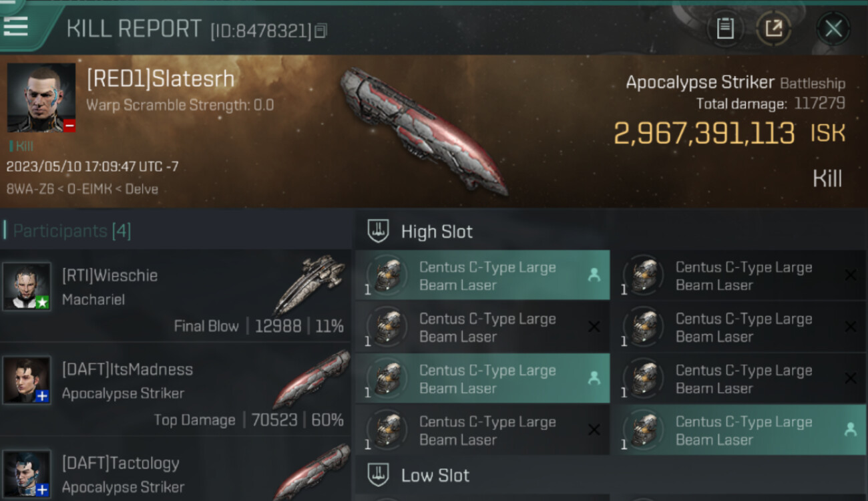The height and width of the screenshot is (501, 868).
Task: Copy the kill report ID
Action: 320,31
